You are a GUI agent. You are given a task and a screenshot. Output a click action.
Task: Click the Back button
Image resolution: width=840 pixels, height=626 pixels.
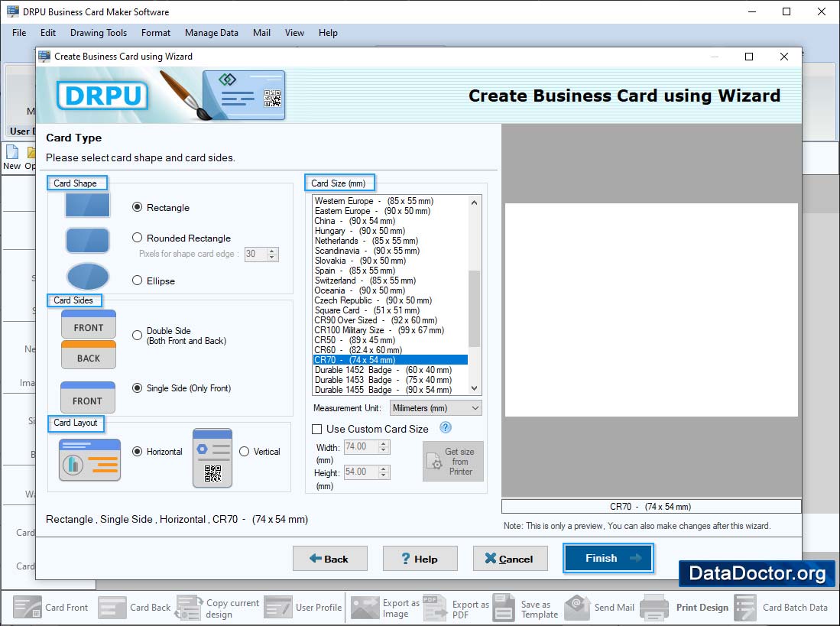[330, 559]
